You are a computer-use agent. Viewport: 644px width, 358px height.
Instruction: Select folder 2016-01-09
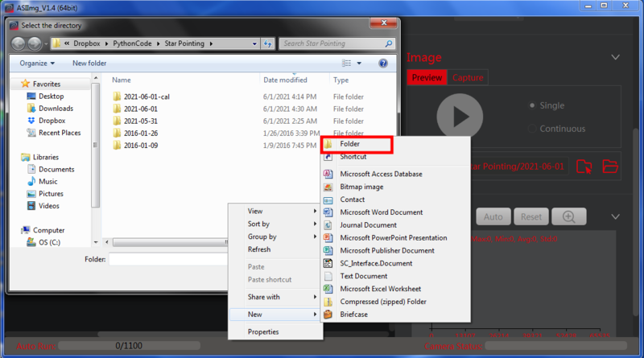pos(140,146)
